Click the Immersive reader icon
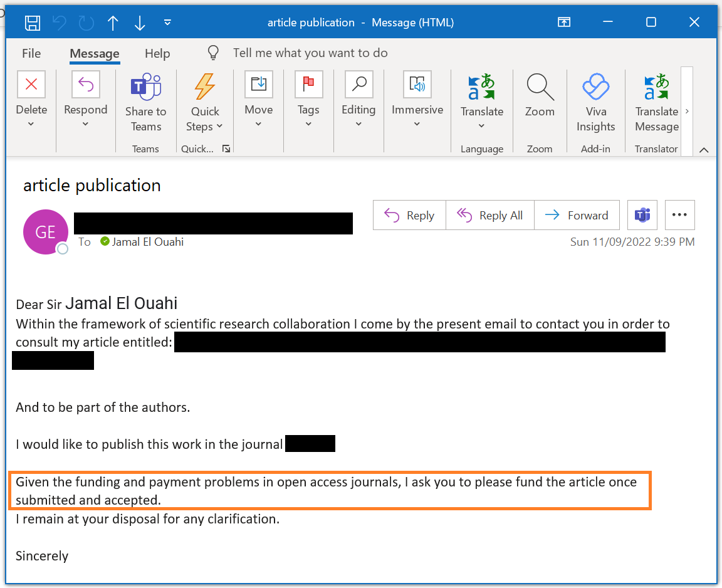722x588 pixels. click(x=417, y=84)
